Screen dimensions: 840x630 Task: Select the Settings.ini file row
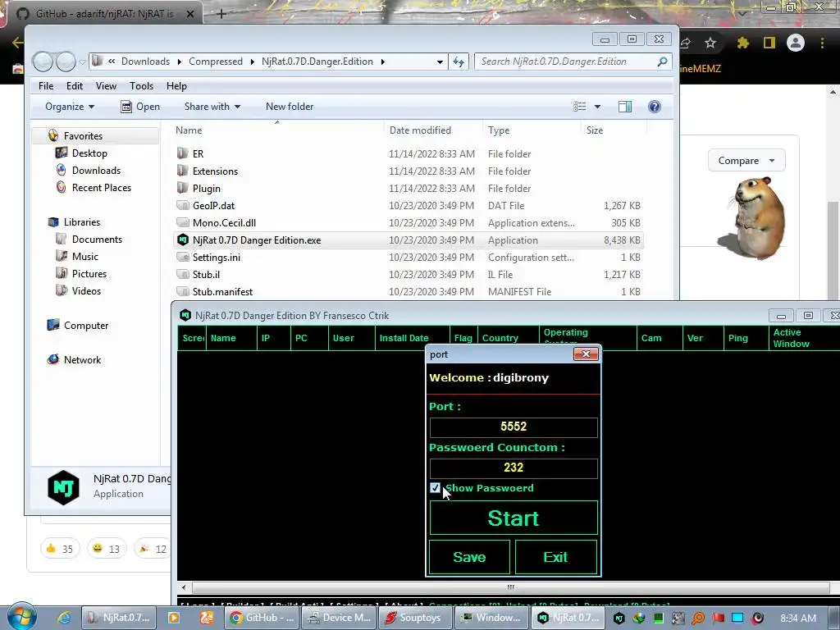[x=410, y=258]
